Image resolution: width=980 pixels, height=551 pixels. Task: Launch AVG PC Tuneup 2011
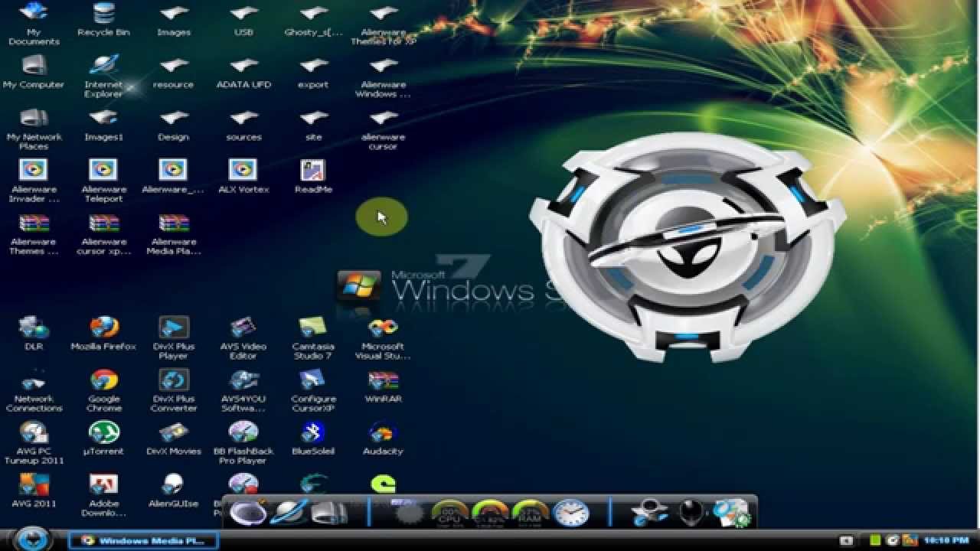pos(33,442)
